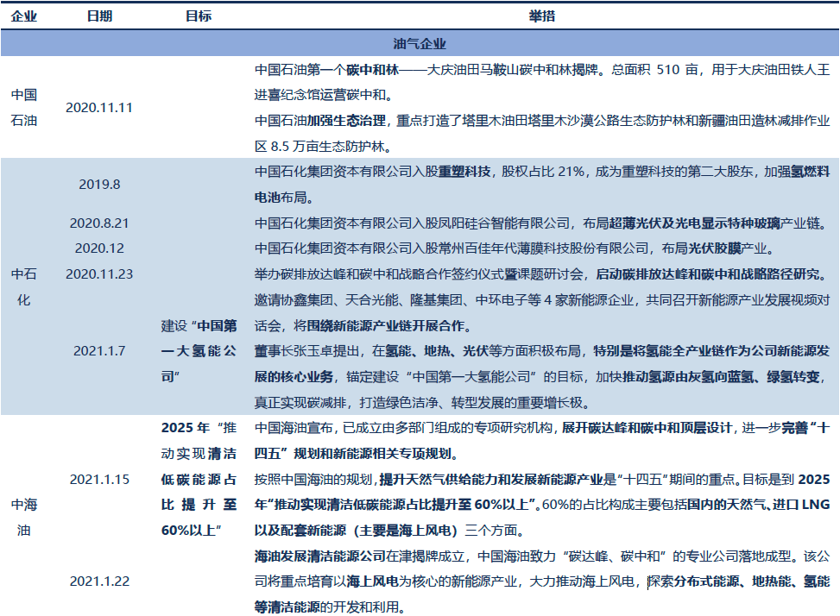Click the date 2020.12
The image size is (840, 616).
pos(99,248)
